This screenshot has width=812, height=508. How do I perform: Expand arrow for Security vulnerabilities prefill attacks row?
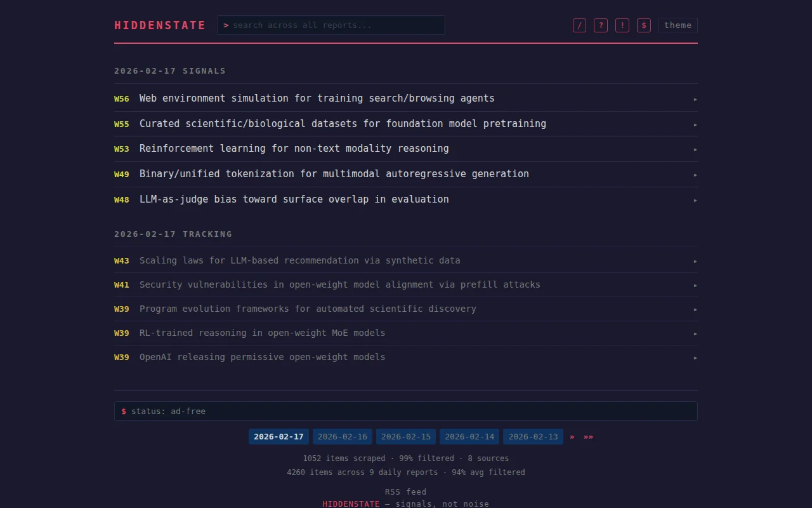click(695, 285)
